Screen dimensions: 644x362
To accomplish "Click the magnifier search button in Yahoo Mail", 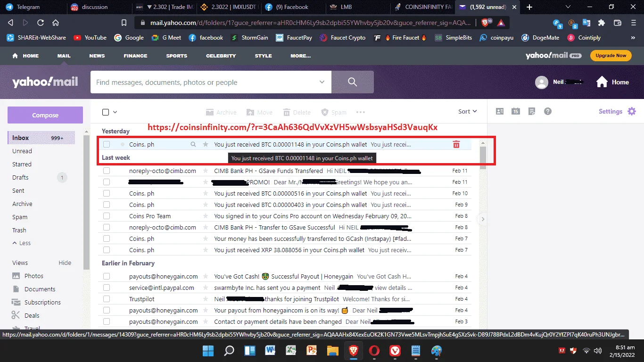I will pos(353,82).
